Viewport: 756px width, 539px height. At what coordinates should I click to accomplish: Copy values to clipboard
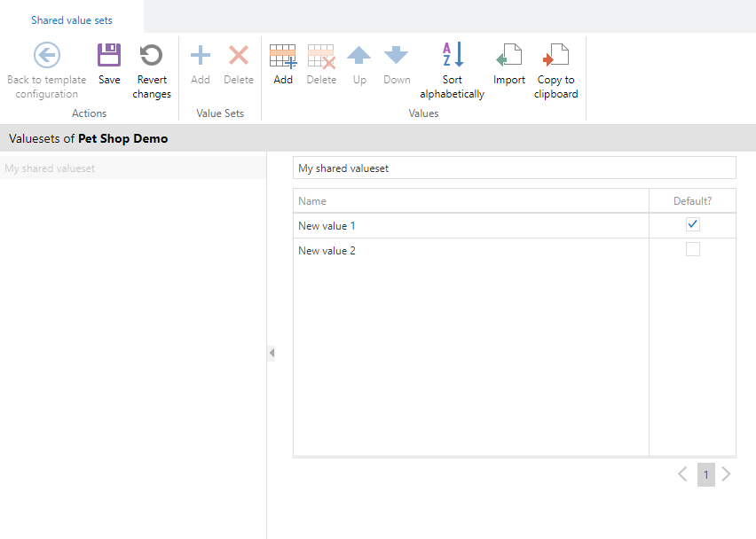(x=555, y=57)
